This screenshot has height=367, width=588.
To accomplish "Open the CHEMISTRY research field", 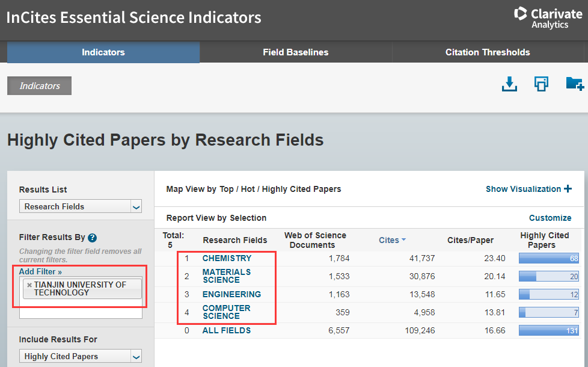I will (227, 258).
